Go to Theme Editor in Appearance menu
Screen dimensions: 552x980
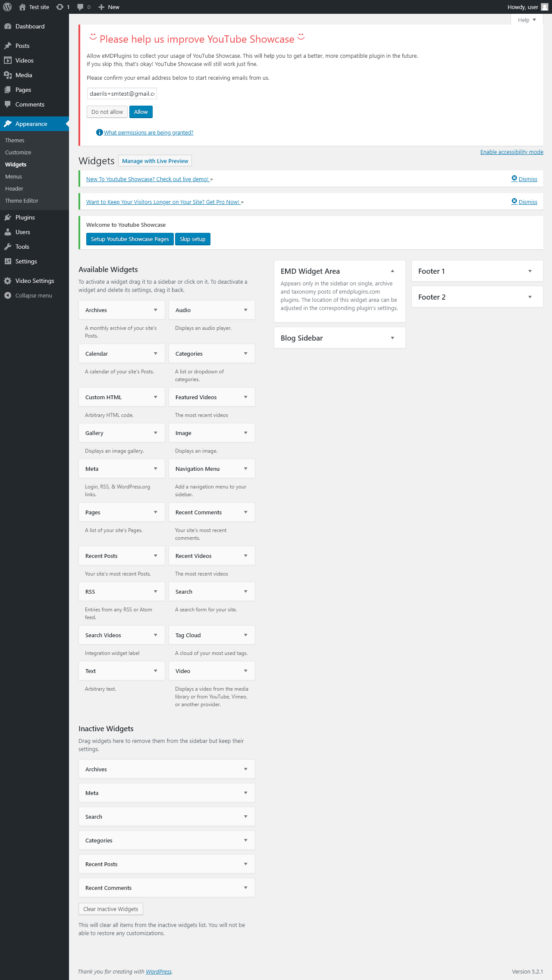tap(22, 200)
